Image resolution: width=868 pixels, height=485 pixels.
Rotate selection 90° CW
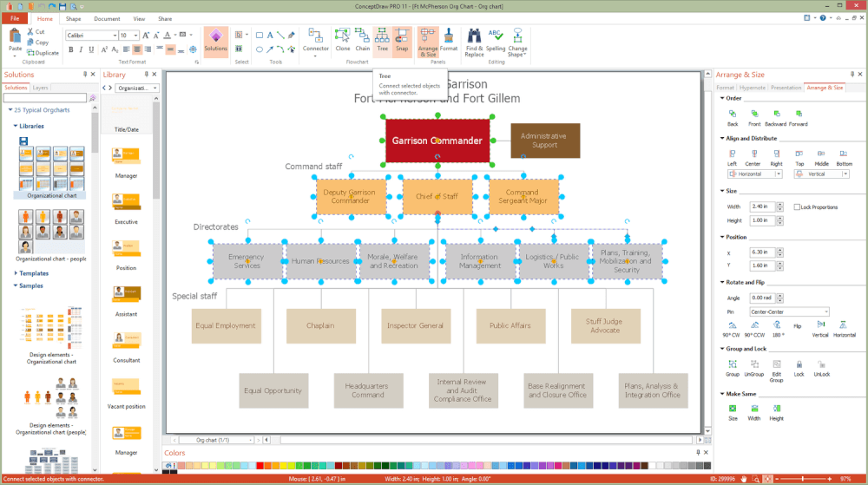pyautogui.click(x=731, y=329)
